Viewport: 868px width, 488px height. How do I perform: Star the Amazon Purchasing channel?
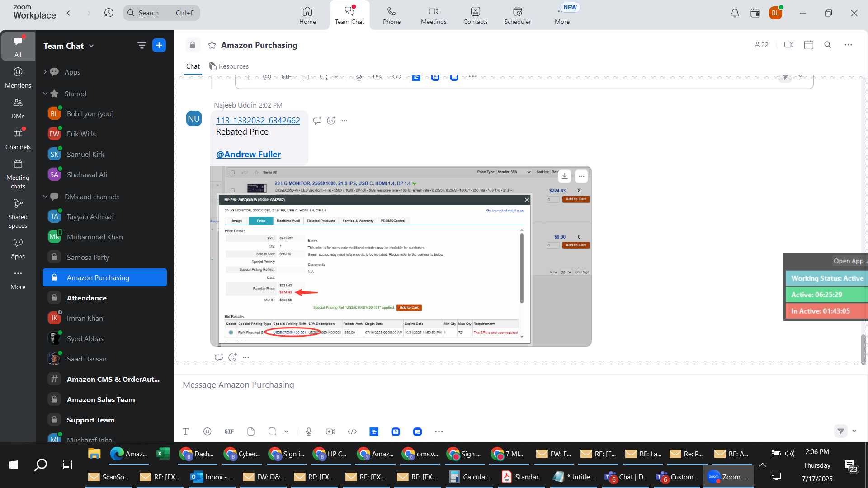[212, 45]
